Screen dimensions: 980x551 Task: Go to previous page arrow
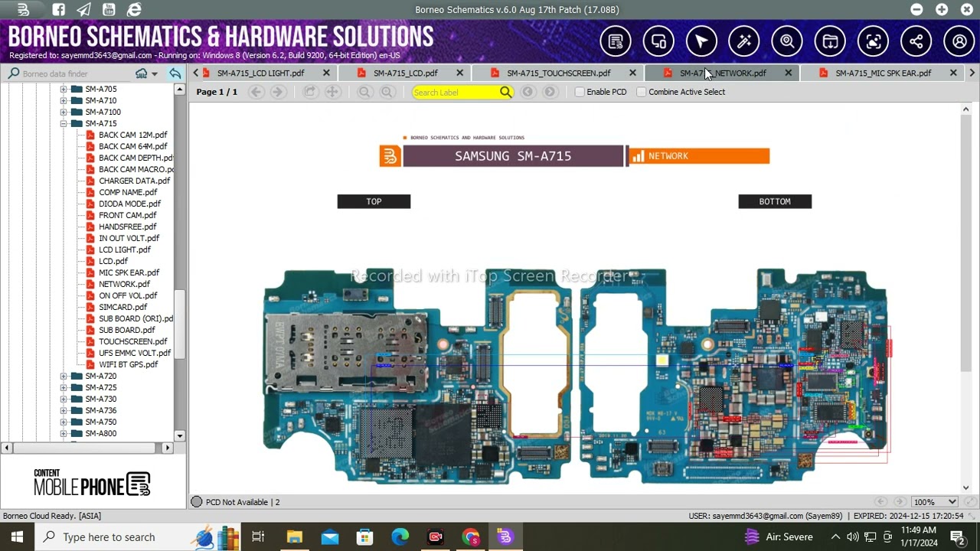[x=256, y=92]
